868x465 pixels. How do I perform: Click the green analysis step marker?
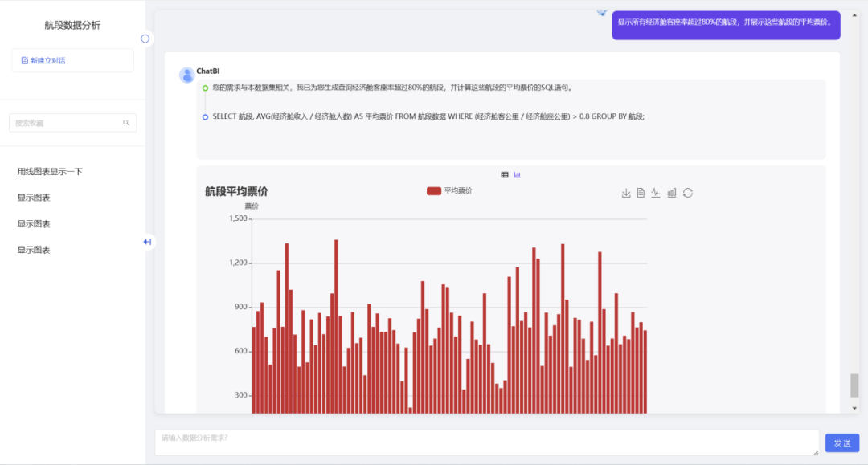click(x=206, y=88)
